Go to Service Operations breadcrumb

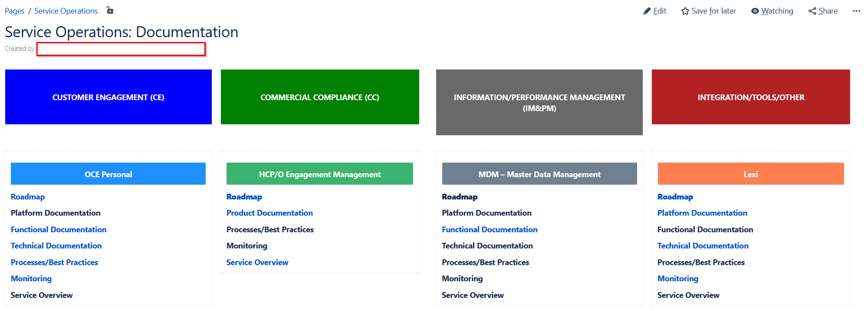pos(66,11)
